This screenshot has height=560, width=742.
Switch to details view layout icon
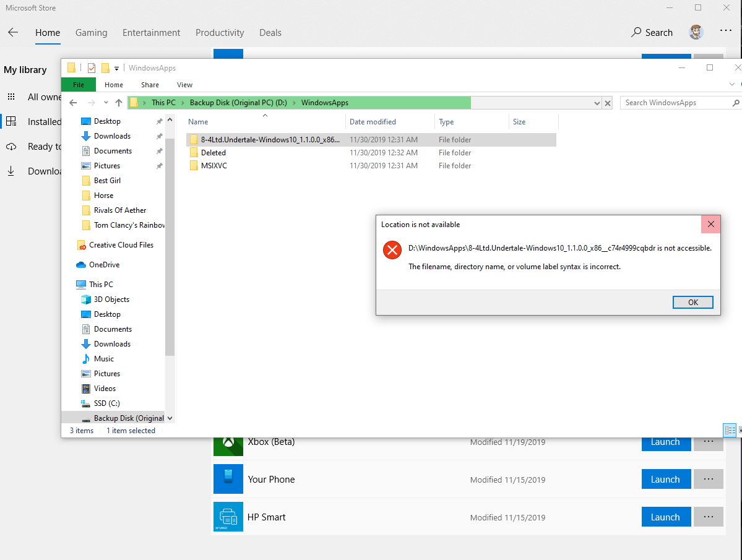(730, 430)
